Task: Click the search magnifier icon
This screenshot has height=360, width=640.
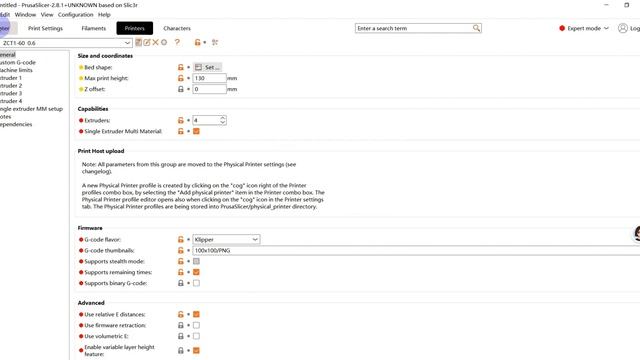Action: pos(476,28)
